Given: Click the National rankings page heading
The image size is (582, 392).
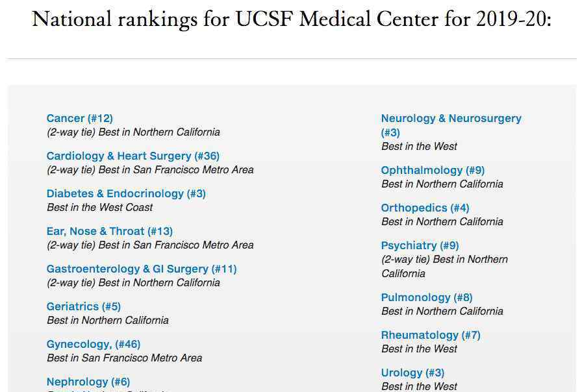Looking at the screenshot, I should 292,19.
